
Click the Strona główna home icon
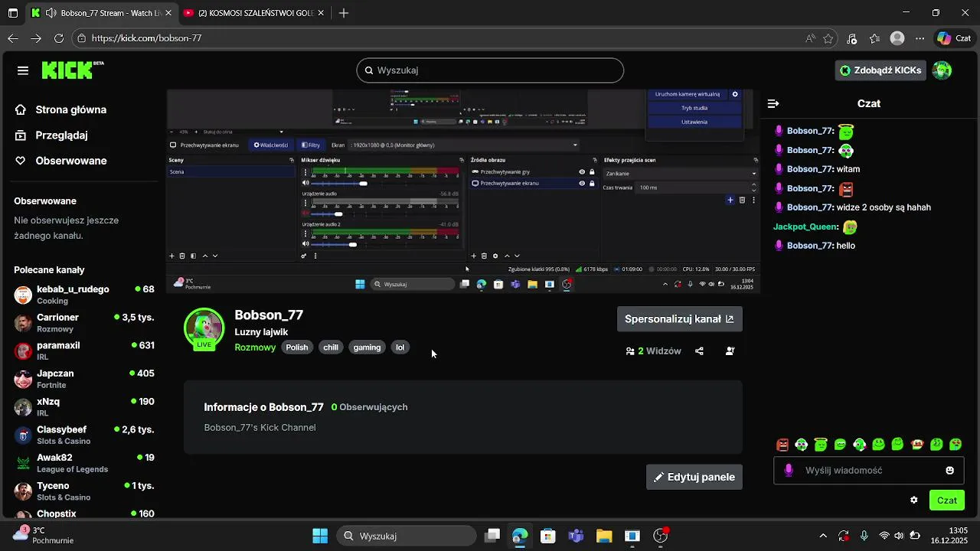pyautogui.click(x=21, y=109)
